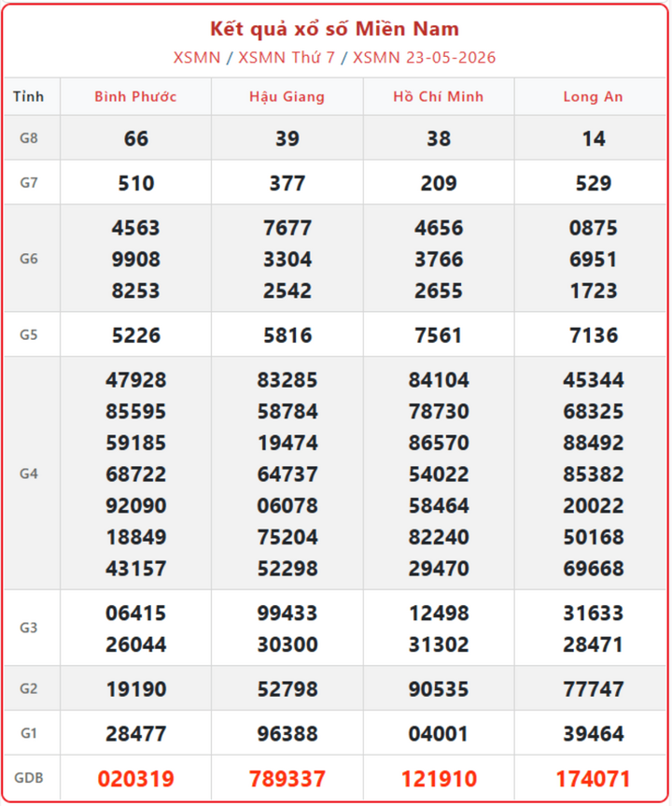Click the GDB row label
Screen dimensions: 672x806
29,778
